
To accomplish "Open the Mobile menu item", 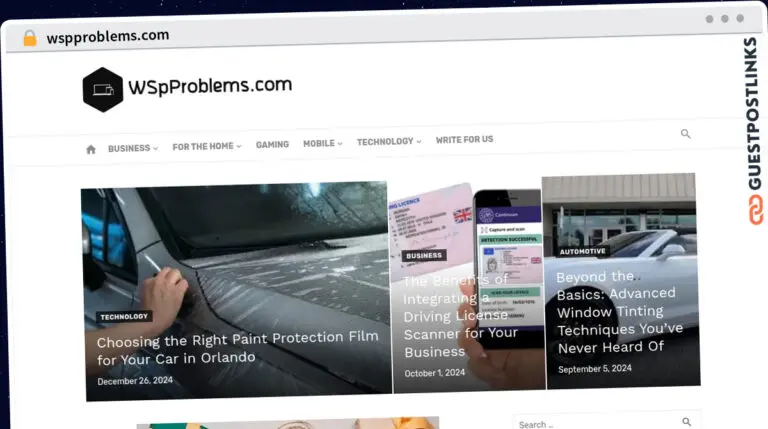I will 319,143.
